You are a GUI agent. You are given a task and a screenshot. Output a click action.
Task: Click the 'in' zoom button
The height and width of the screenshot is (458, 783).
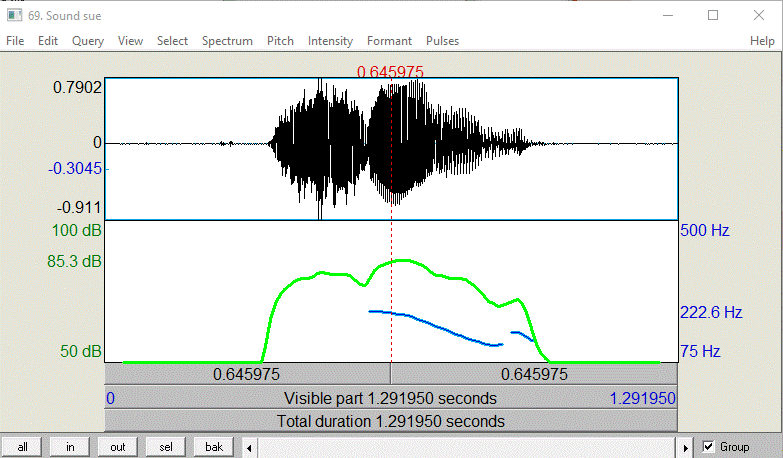pos(70,447)
